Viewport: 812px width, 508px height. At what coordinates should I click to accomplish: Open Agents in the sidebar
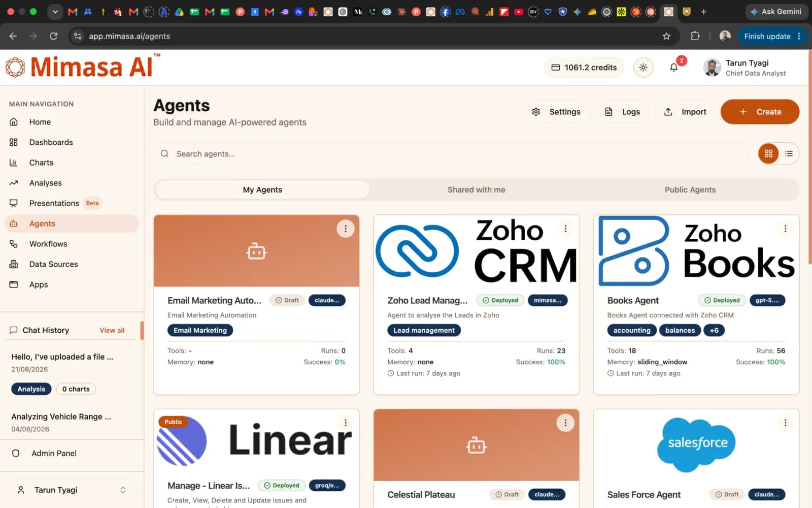72,224
